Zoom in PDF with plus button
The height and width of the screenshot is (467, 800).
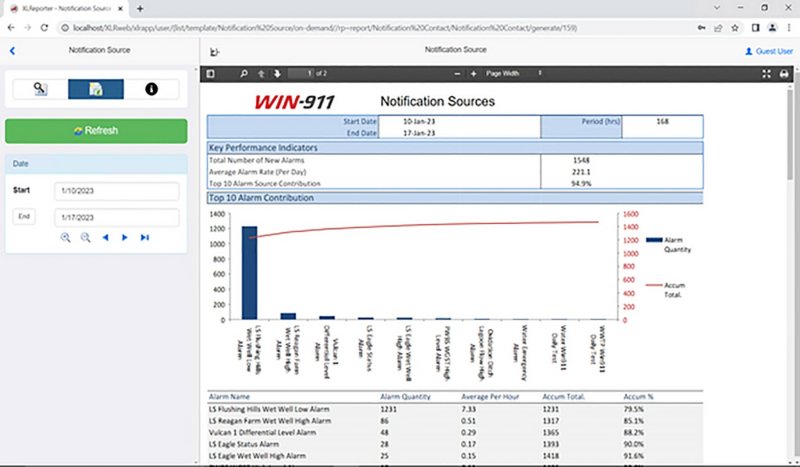tap(473, 73)
